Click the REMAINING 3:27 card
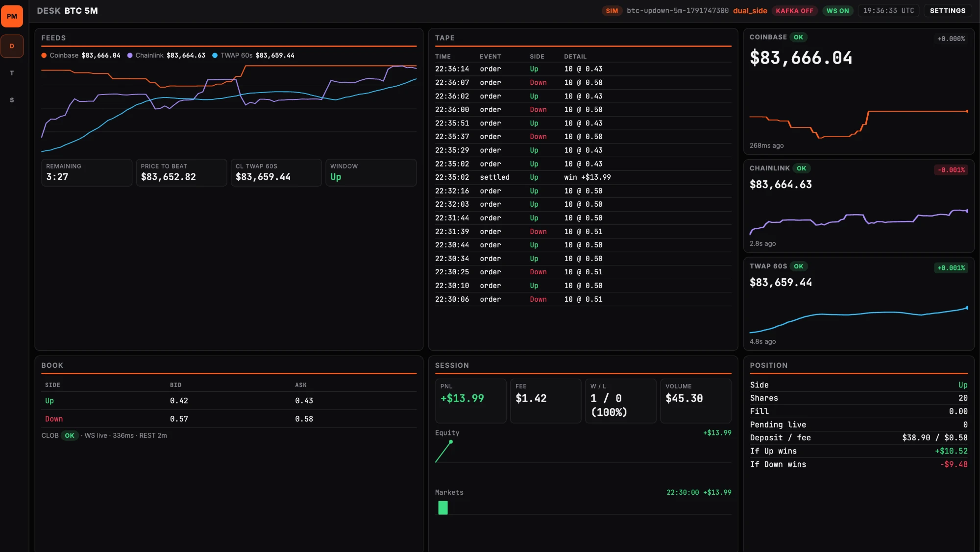This screenshot has height=552, width=980. click(87, 172)
